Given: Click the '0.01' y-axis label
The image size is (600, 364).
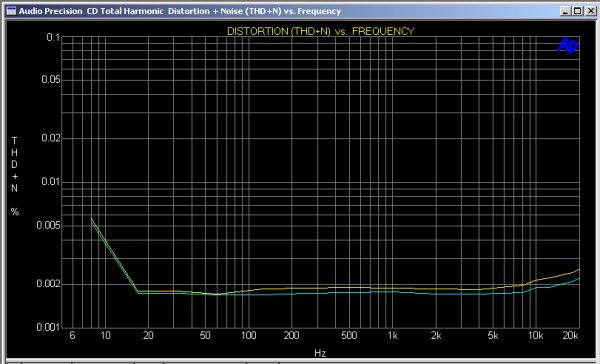Looking at the screenshot, I should 51,181.
